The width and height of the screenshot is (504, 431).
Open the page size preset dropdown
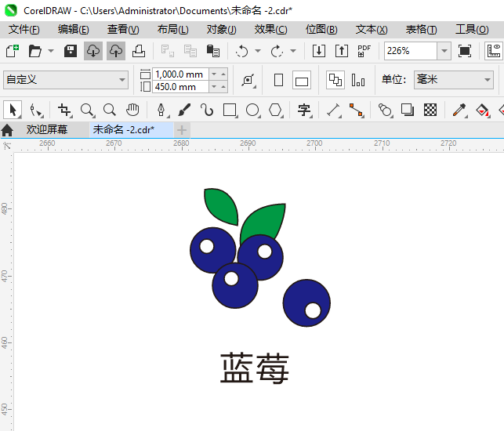pos(66,80)
